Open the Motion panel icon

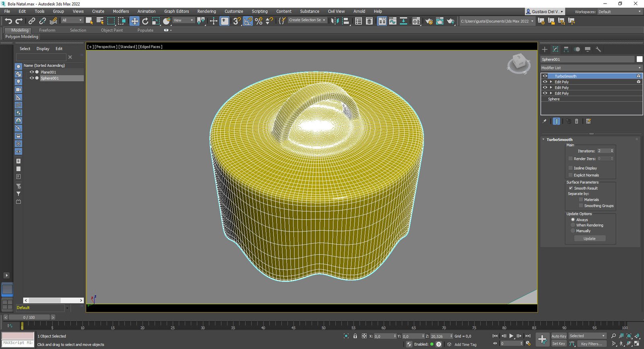pos(577,49)
